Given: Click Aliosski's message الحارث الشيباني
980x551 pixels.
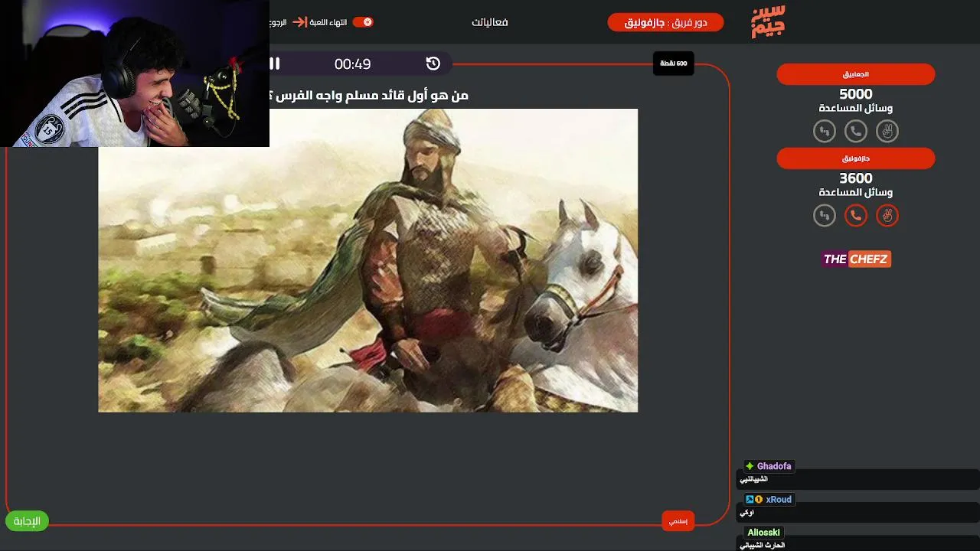Looking at the screenshot, I should (762, 546).
